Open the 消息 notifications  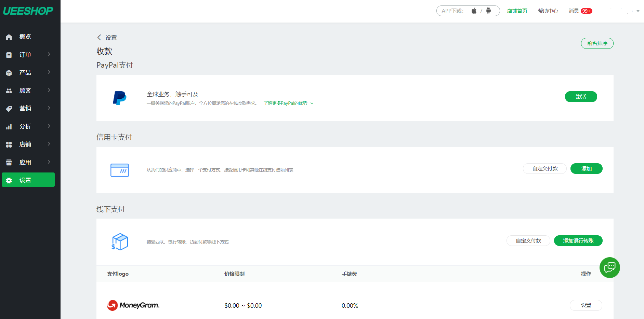(x=574, y=11)
